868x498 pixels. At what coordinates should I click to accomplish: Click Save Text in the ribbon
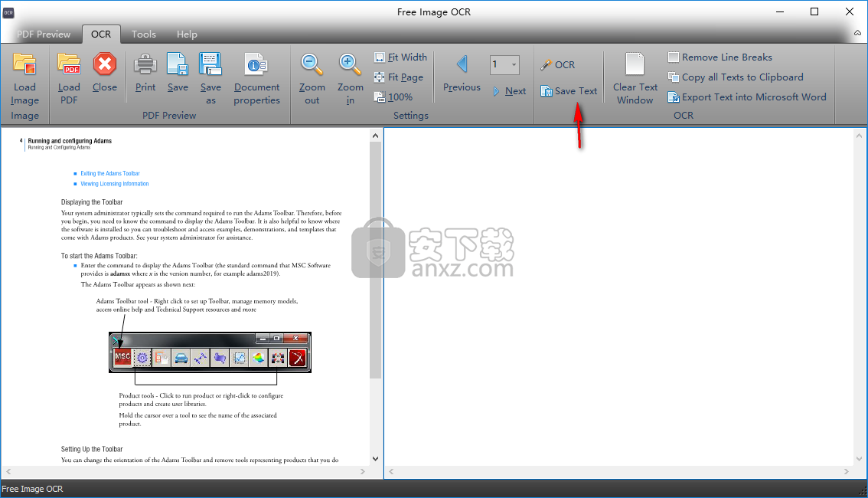(x=569, y=91)
